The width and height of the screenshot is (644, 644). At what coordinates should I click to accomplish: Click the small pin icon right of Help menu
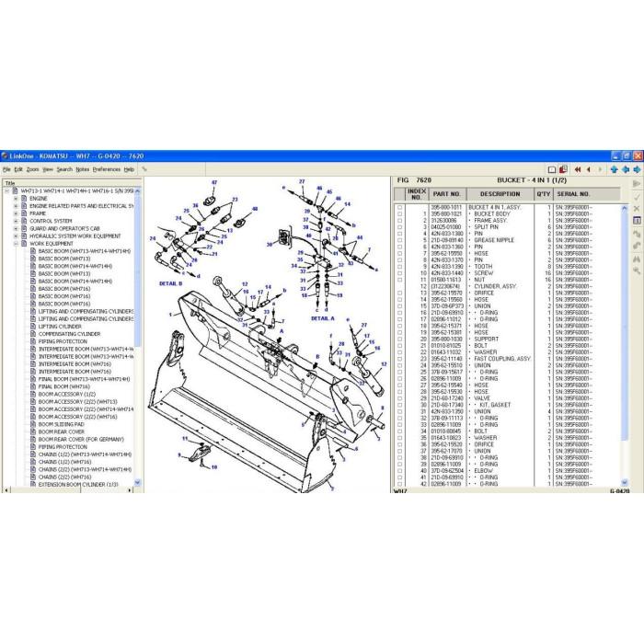[x=144, y=168]
